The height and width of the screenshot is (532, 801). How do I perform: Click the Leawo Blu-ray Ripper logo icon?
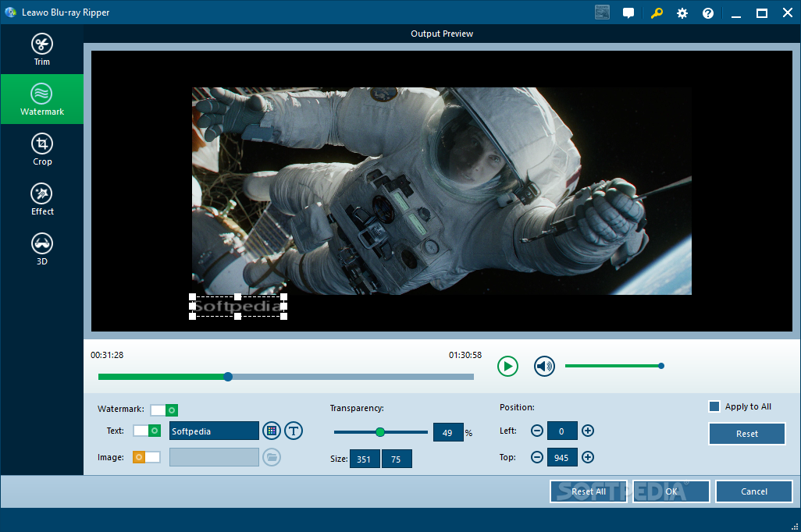tap(10, 12)
